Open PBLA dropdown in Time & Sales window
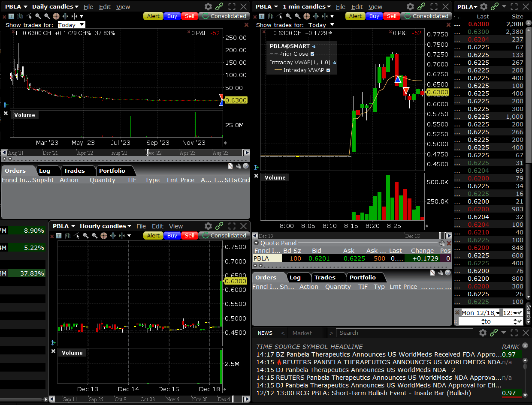This screenshot has width=532, height=405. point(467,6)
